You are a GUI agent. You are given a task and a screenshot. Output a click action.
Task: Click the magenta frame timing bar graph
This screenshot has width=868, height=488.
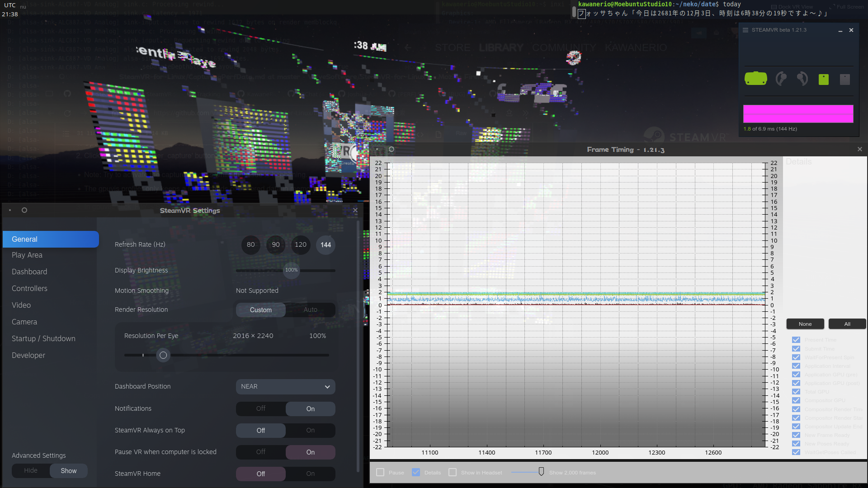click(x=798, y=114)
